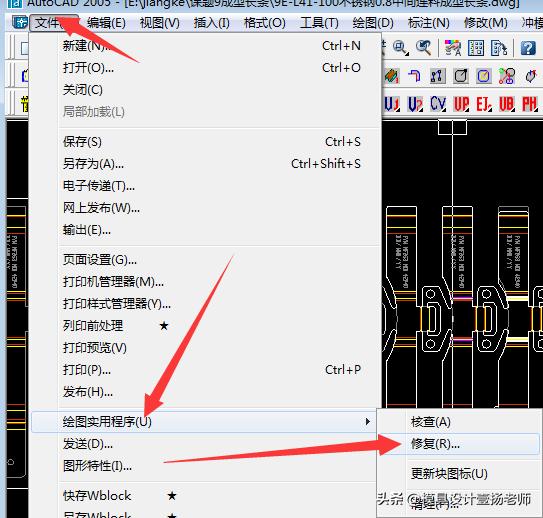Open the 标注(N) menu

[429, 23]
